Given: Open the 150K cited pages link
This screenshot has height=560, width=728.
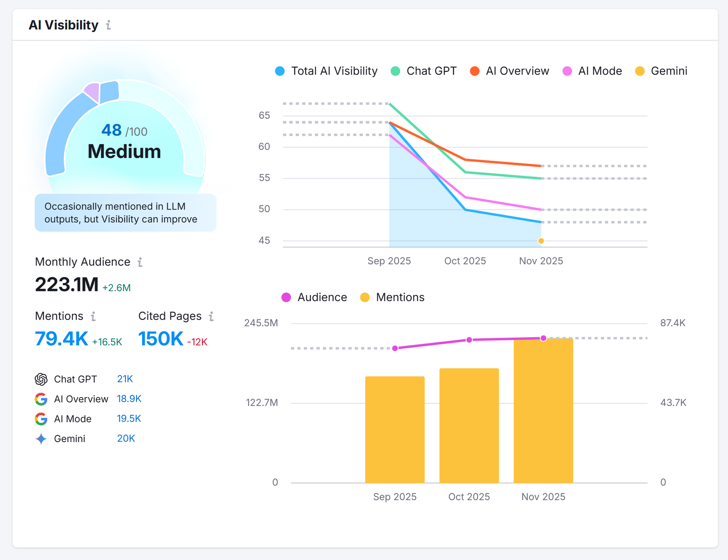Looking at the screenshot, I should point(161,339).
